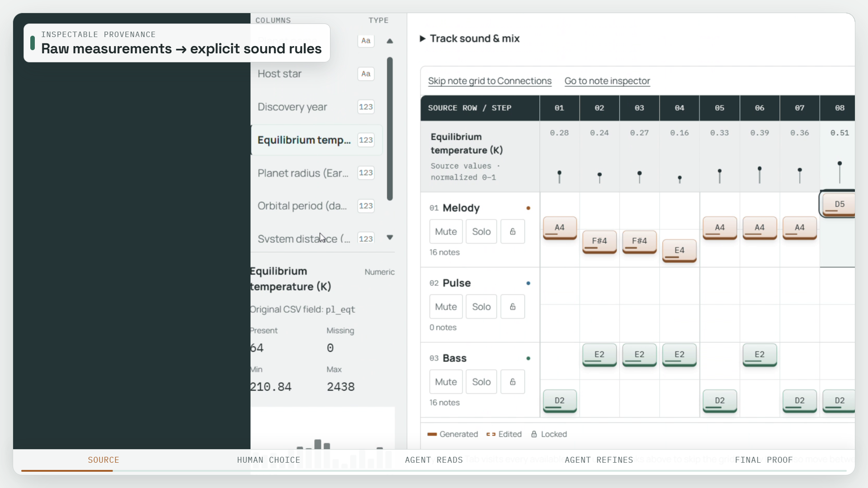Viewport: 868px width, 488px height.
Task: Select the Orbital period column
Action: tap(316, 206)
